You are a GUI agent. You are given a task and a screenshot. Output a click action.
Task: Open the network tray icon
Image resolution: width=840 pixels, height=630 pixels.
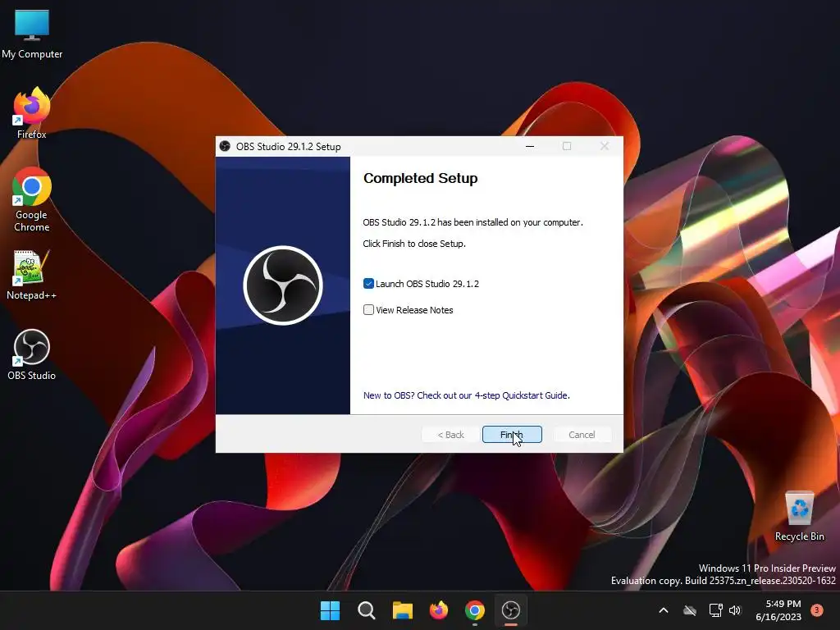click(x=715, y=610)
